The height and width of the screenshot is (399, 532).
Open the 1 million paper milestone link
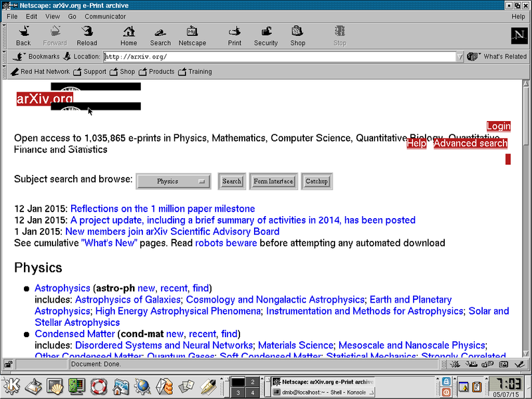[x=162, y=209]
